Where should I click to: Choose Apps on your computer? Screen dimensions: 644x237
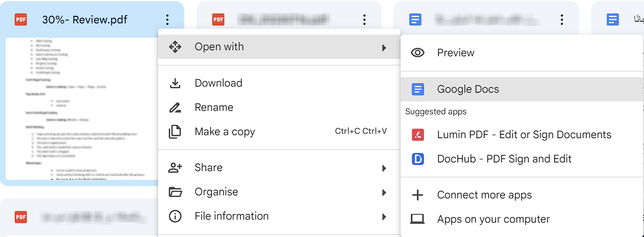click(522, 219)
